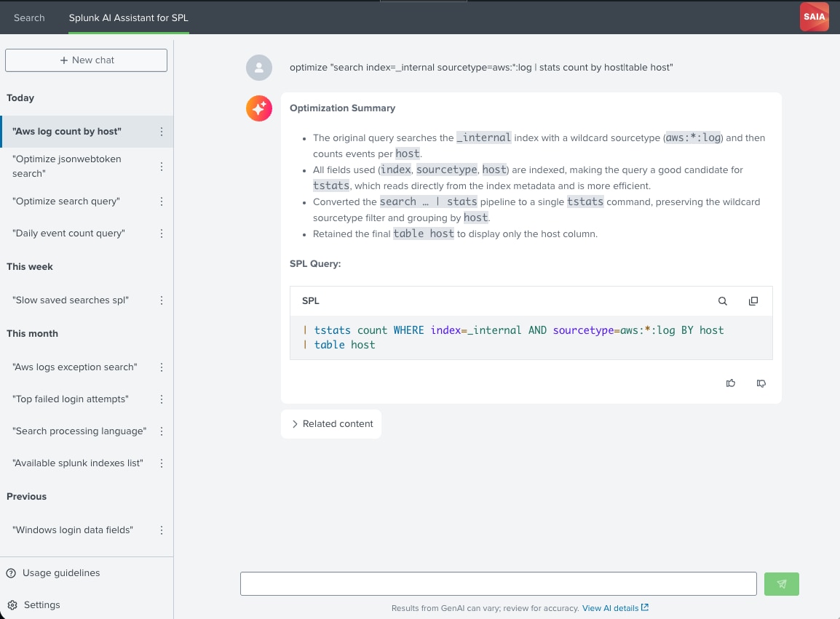This screenshot has height=619, width=840.
Task: Open Settings in the sidebar
Action: click(x=41, y=605)
